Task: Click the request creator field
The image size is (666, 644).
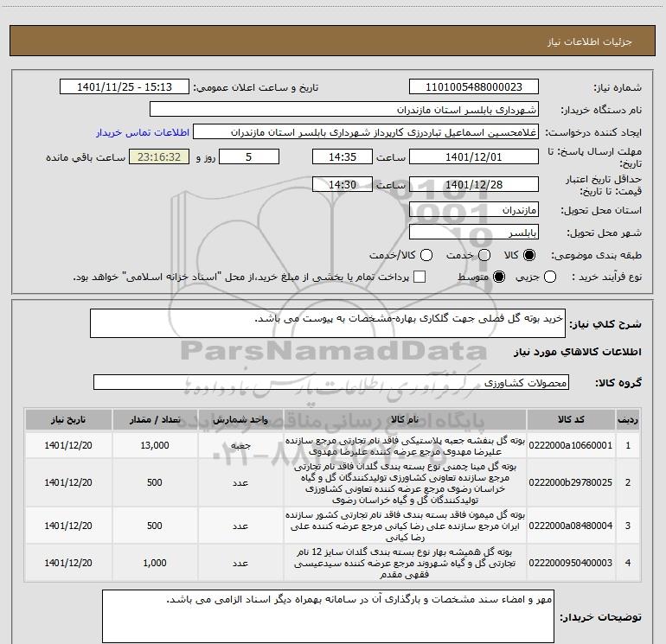Action: click(x=366, y=132)
